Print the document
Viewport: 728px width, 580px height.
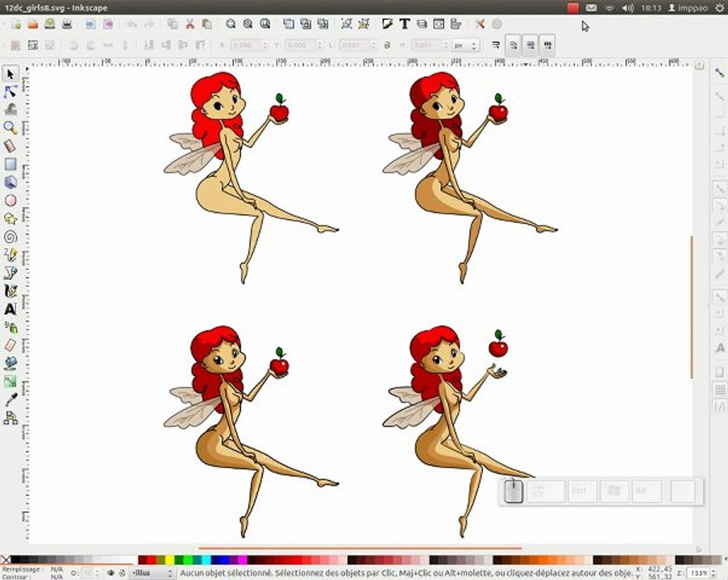click(67, 24)
